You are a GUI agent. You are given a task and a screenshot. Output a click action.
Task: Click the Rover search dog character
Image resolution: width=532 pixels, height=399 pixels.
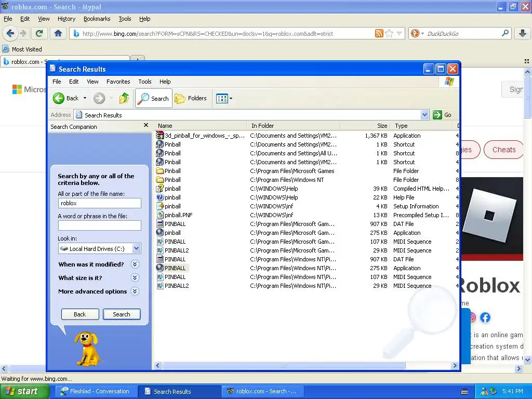pos(87,349)
